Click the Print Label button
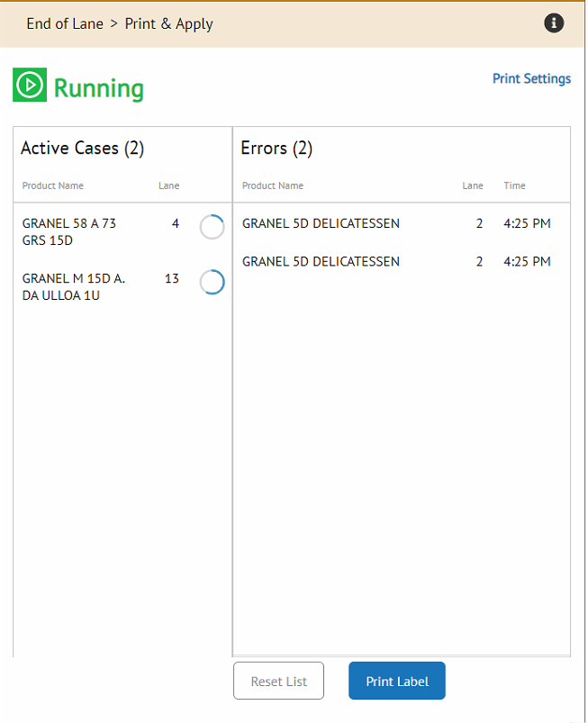588x723 pixels. tap(396, 680)
